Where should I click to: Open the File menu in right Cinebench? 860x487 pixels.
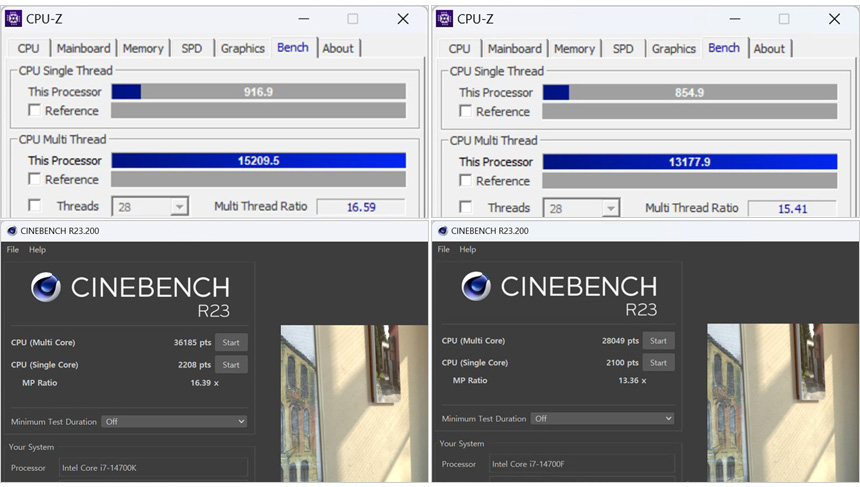[444, 250]
